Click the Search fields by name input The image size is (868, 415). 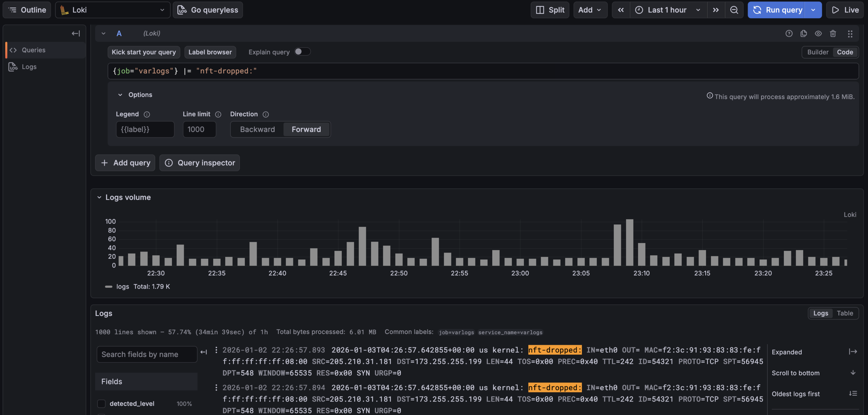click(x=147, y=354)
